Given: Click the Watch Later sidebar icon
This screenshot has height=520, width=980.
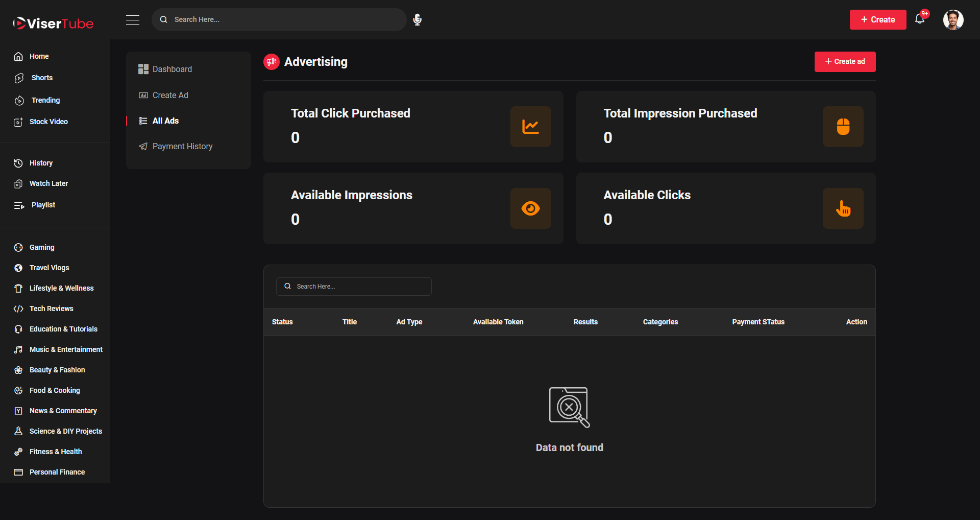Looking at the screenshot, I should (x=19, y=183).
